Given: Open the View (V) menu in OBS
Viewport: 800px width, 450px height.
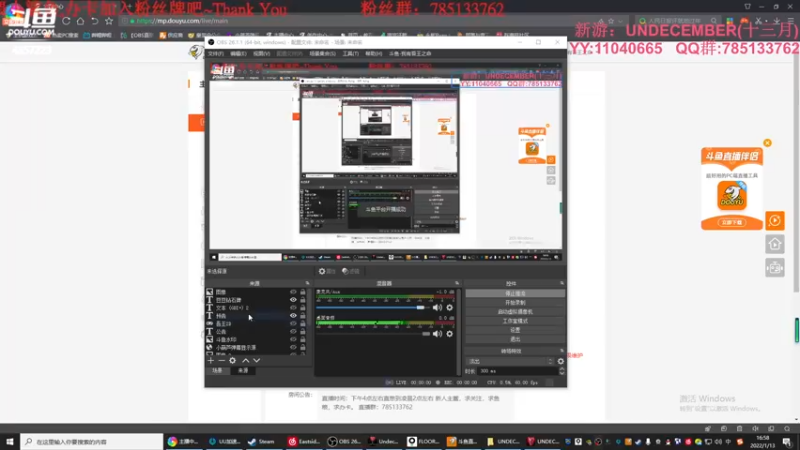Looking at the screenshot, I should tap(261, 54).
